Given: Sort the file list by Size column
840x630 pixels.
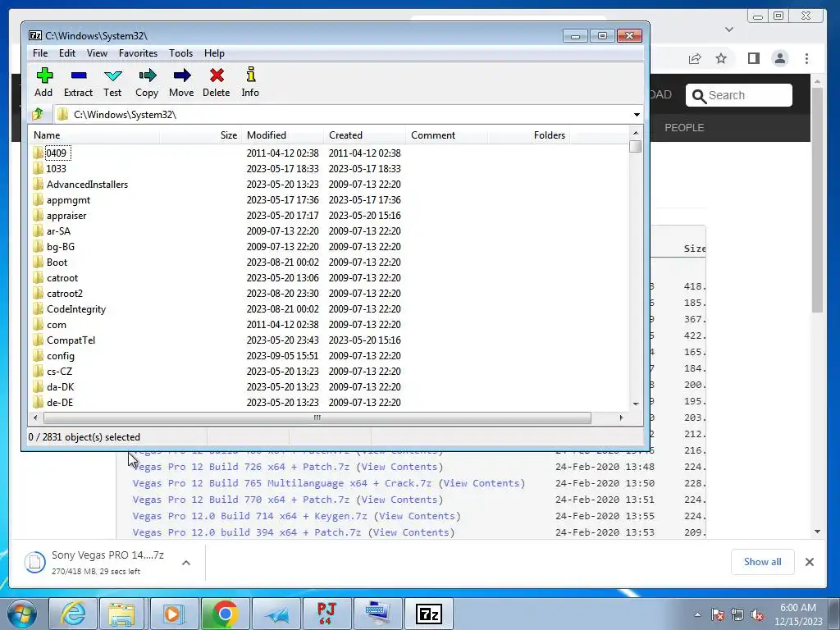Looking at the screenshot, I should point(200,135).
